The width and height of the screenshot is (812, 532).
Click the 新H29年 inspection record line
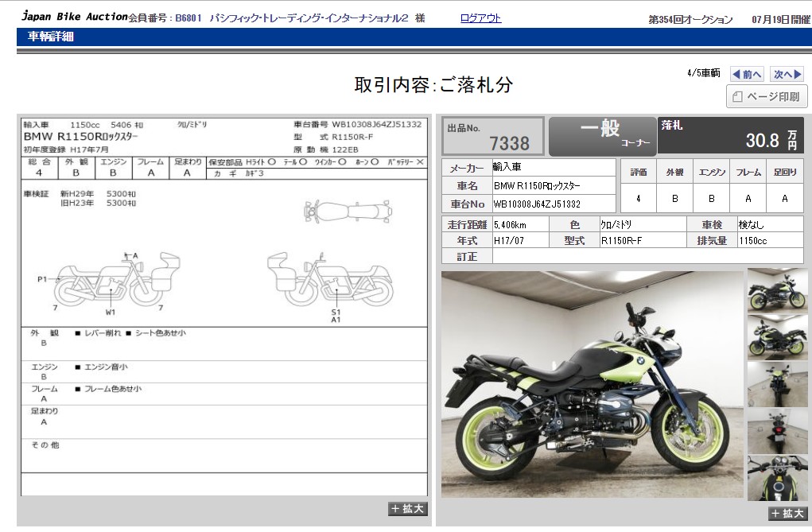[98, 194]
